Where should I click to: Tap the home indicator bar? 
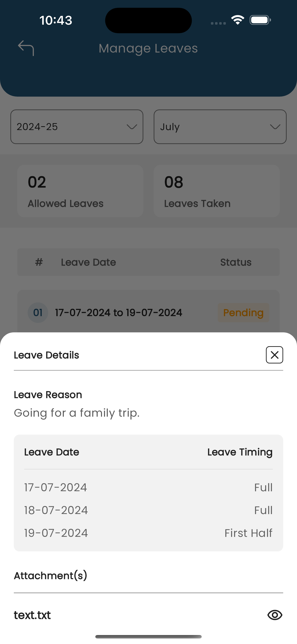(148, 636)
